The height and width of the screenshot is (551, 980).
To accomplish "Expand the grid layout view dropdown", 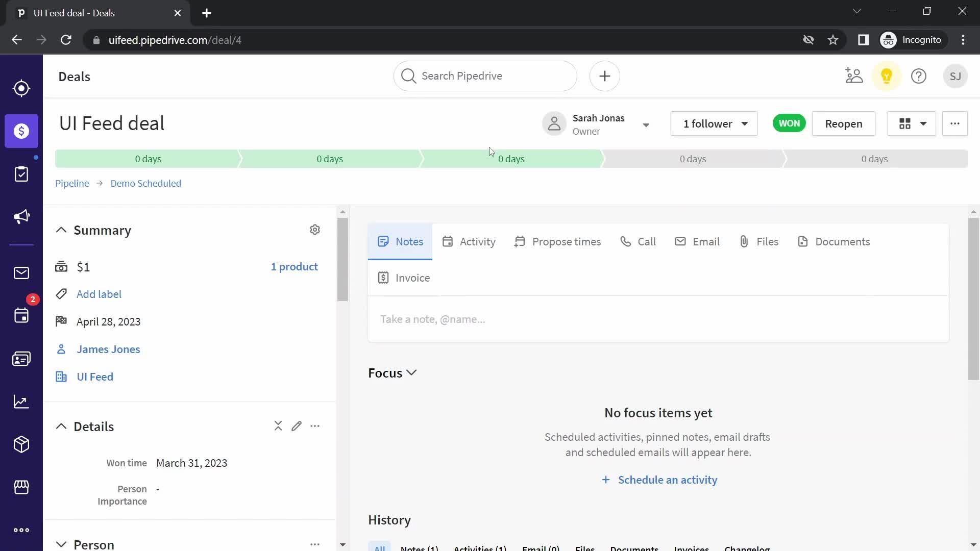I will pos(922,123).
